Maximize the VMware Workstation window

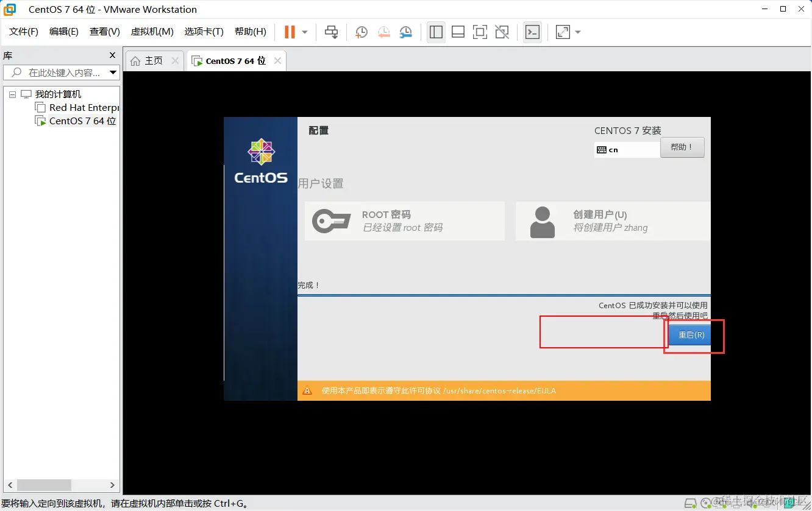783,9
